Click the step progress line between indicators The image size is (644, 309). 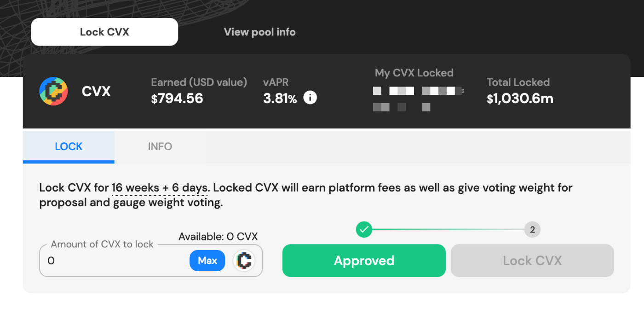[448, 229]
